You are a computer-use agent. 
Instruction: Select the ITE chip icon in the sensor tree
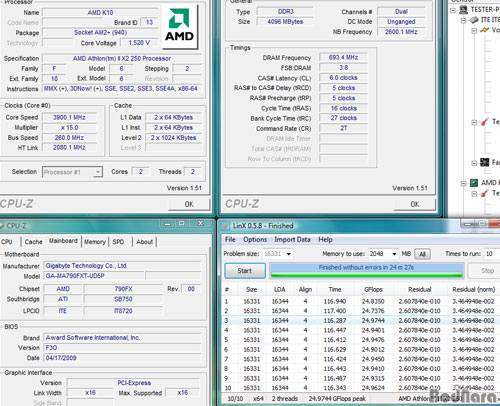point(474,20)
